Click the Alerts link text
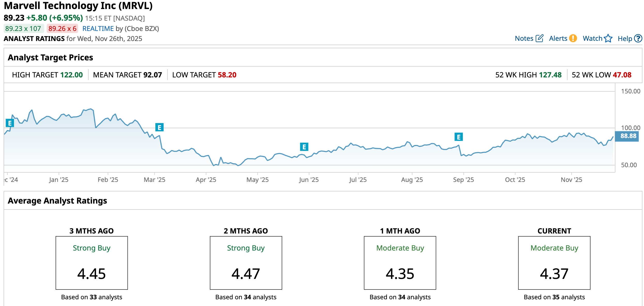The width and height of the screenshot is (644, 306). pos(558,38)
